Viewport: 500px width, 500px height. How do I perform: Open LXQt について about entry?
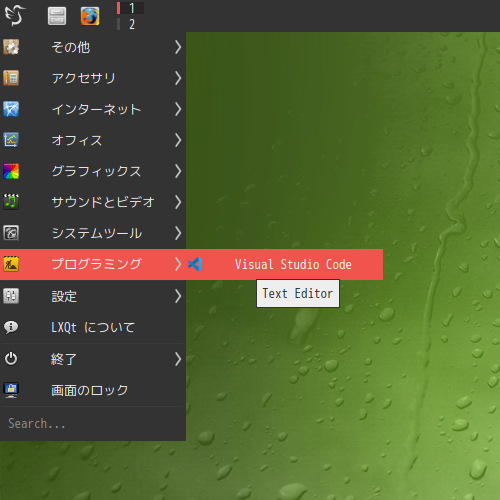[93, 327]
